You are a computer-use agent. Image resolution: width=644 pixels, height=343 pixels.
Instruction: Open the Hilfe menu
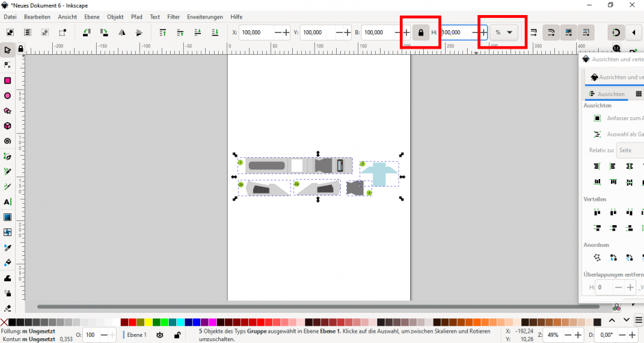236,17
